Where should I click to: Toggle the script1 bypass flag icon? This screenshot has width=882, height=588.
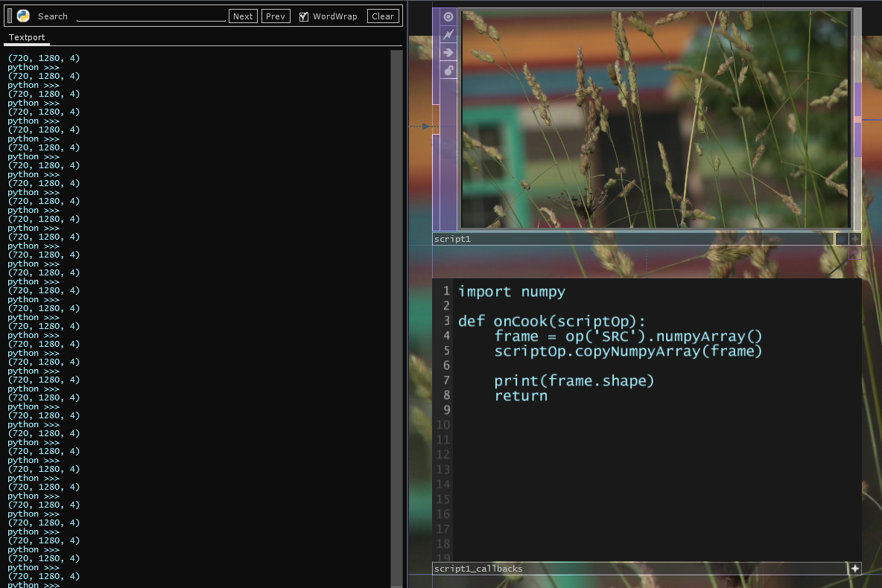tap(448, 34)
